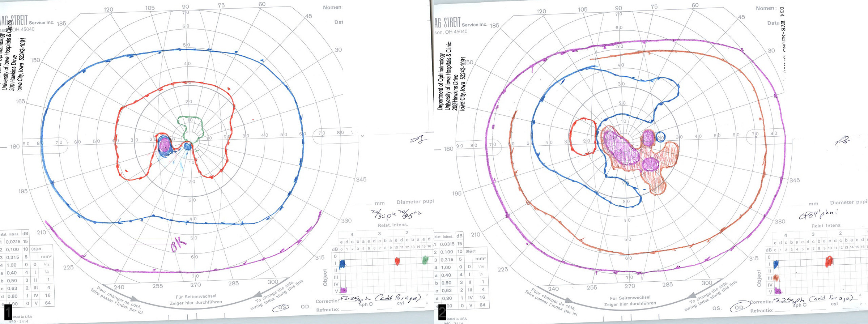Click the blue legend mark on left chart
Screen dimensions: 868x324
click(x=342, y=263)
